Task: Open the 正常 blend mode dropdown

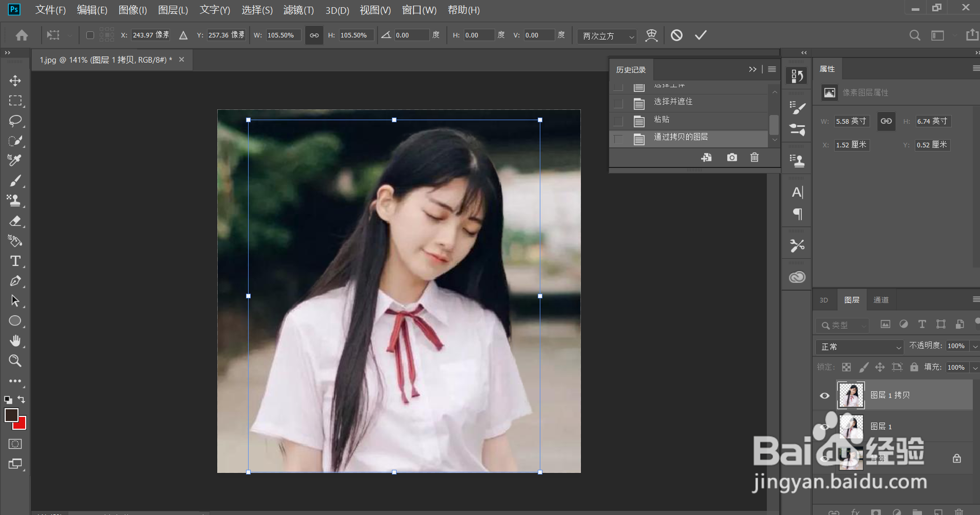Action: (x=859, y=347)
